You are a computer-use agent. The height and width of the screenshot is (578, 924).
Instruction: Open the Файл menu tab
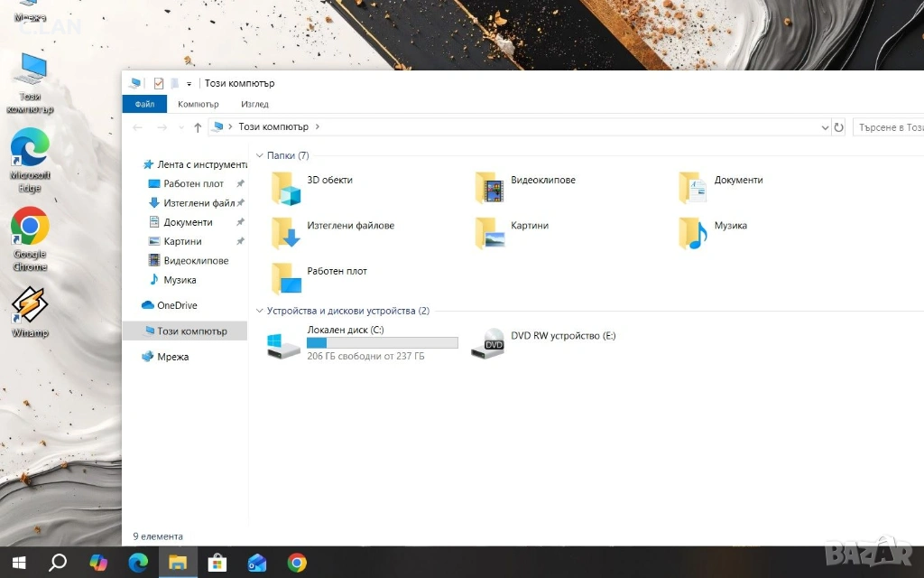point(144,104)
